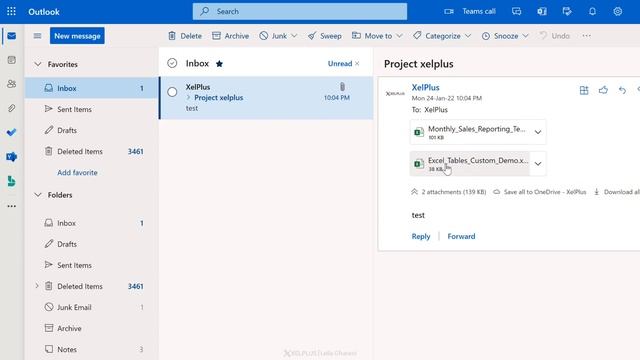This screenshot has width=640, height=360.
Task: Click New message button
Action: click(x=77, y=36)
